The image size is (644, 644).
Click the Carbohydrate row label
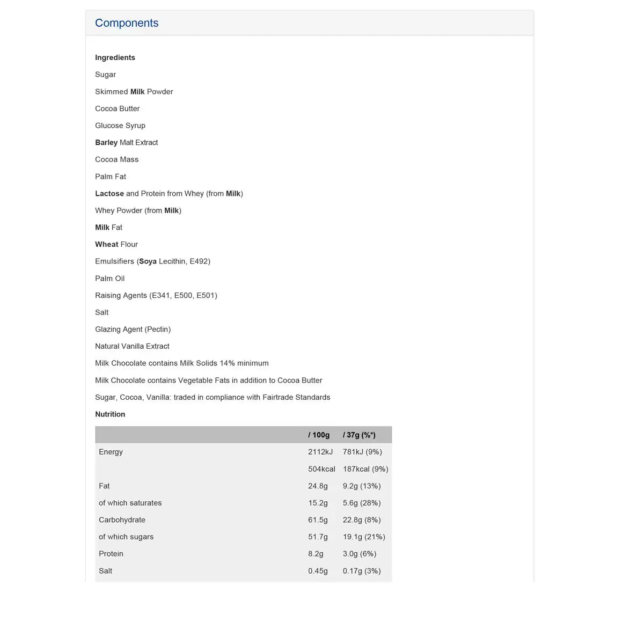[122, 520]
